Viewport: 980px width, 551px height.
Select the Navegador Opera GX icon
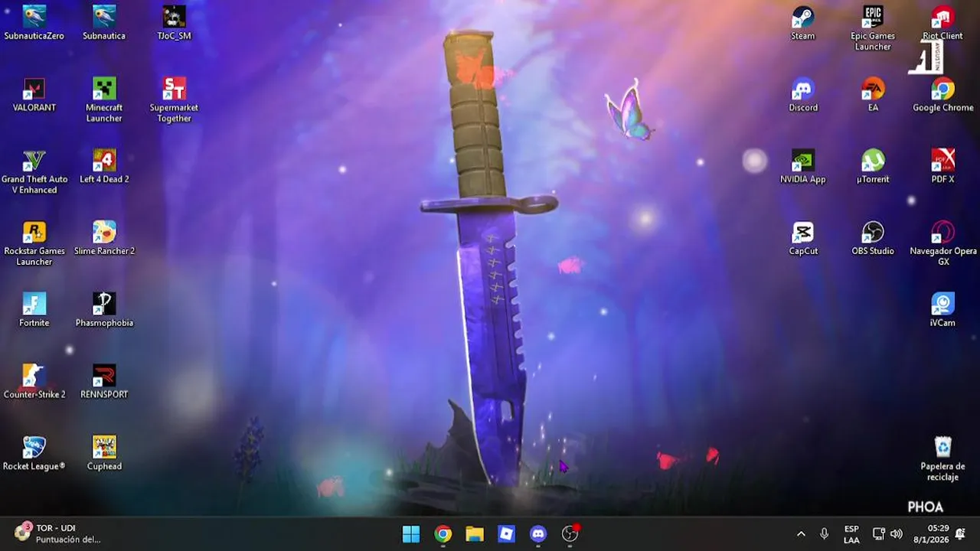(942, 243)
